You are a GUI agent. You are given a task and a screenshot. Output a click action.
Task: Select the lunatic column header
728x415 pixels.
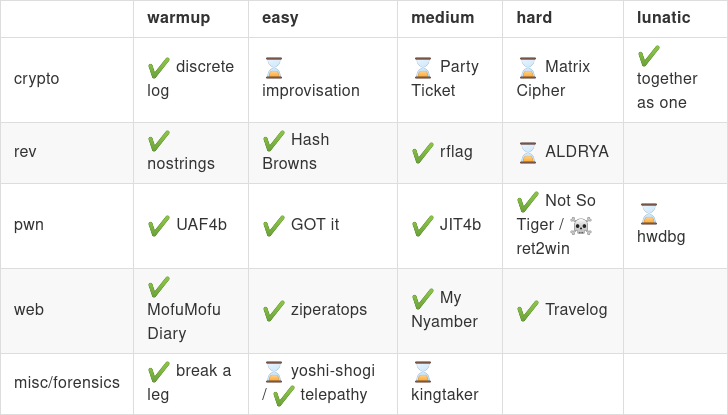coord(663,18)
